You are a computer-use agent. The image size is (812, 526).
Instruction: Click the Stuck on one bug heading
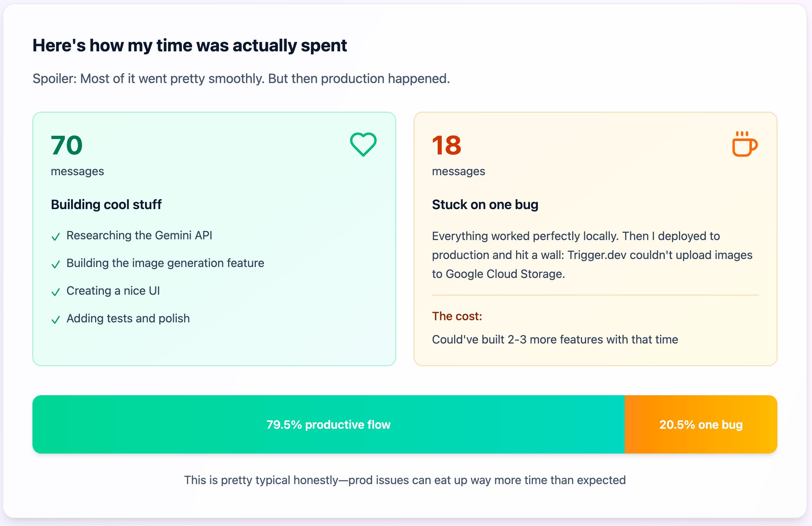tap(485, 205)
